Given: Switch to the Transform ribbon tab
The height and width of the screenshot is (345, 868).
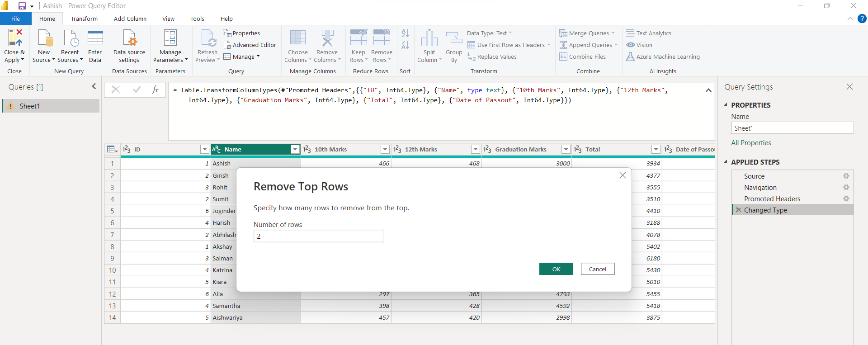Looking at the screenshot, I should (84, 19).
